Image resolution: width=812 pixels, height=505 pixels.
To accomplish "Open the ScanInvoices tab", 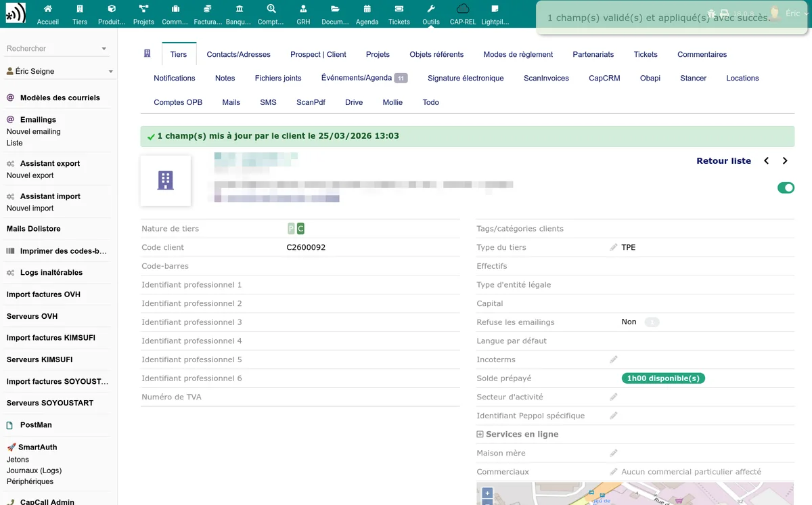I will point(546,78).
